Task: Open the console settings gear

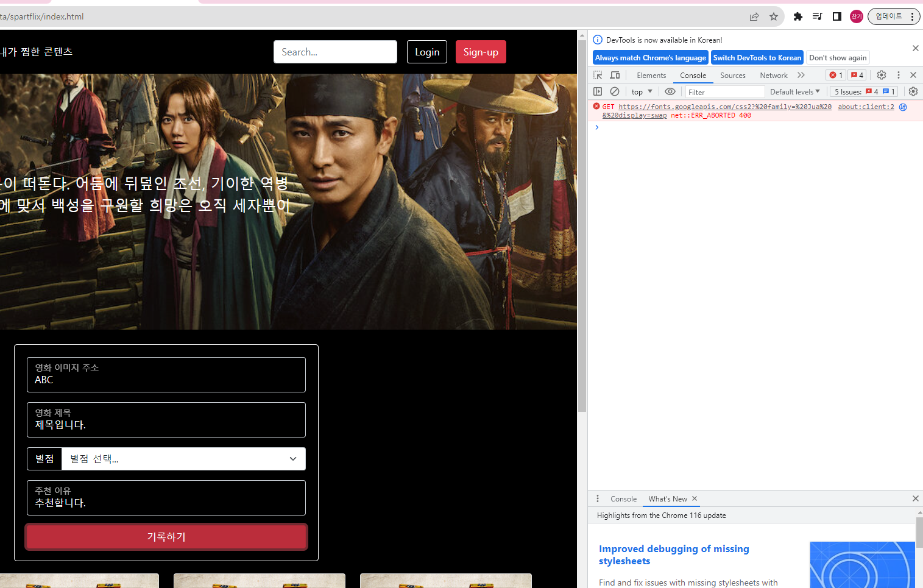Action: coord(913,91)
